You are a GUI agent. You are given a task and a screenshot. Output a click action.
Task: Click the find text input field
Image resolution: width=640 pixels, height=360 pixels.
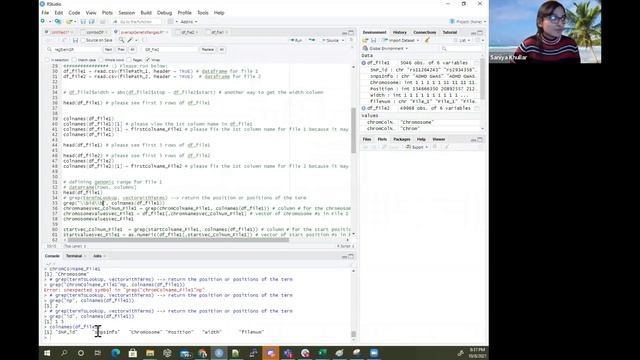73,49
